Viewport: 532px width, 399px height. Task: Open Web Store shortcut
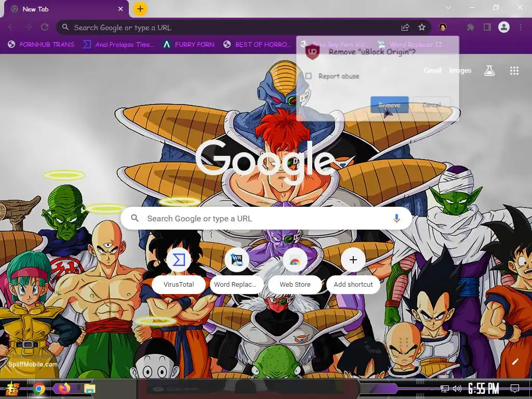pyautogui.click(x=295, y=270)
